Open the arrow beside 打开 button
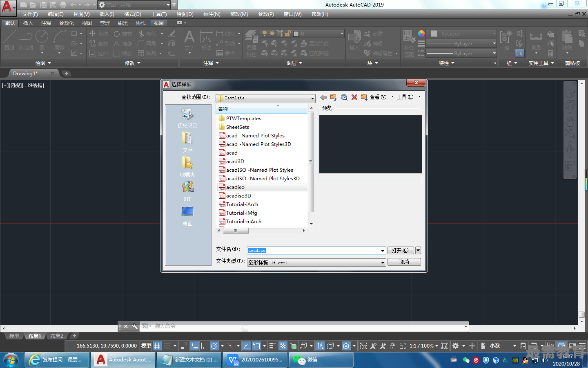The height and width of the screenshot is (368, 588). click(x=418, y=250)
